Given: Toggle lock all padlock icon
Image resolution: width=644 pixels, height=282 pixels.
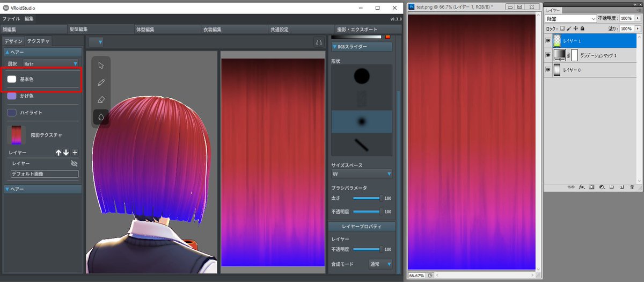Looking at the screenshot, I should 582,28.
